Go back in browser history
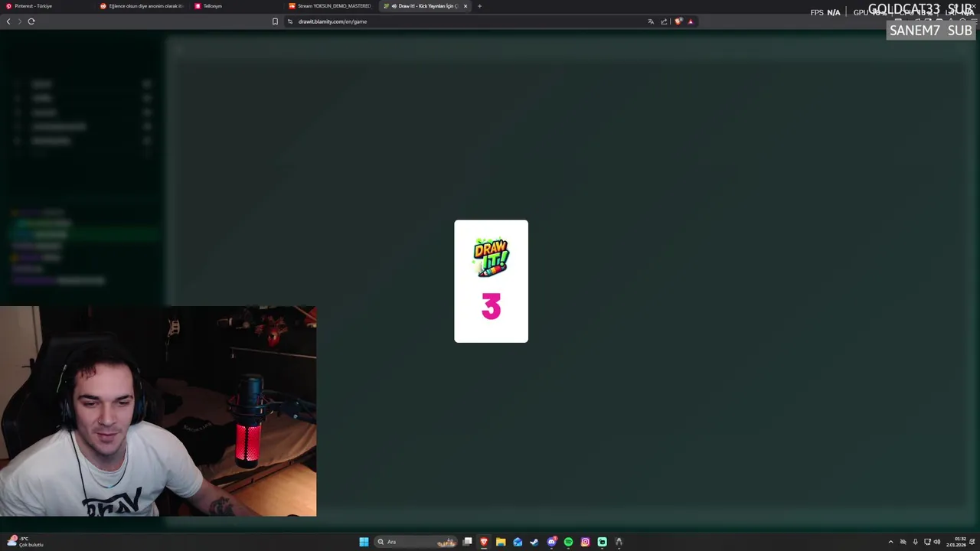The image size is (980, 551). pos(8,21)
